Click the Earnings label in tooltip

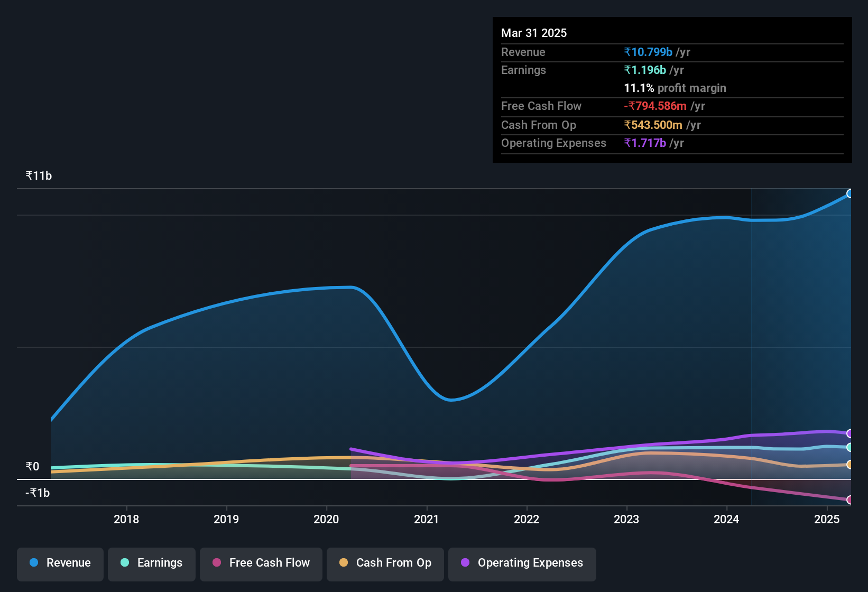point(523,70)
